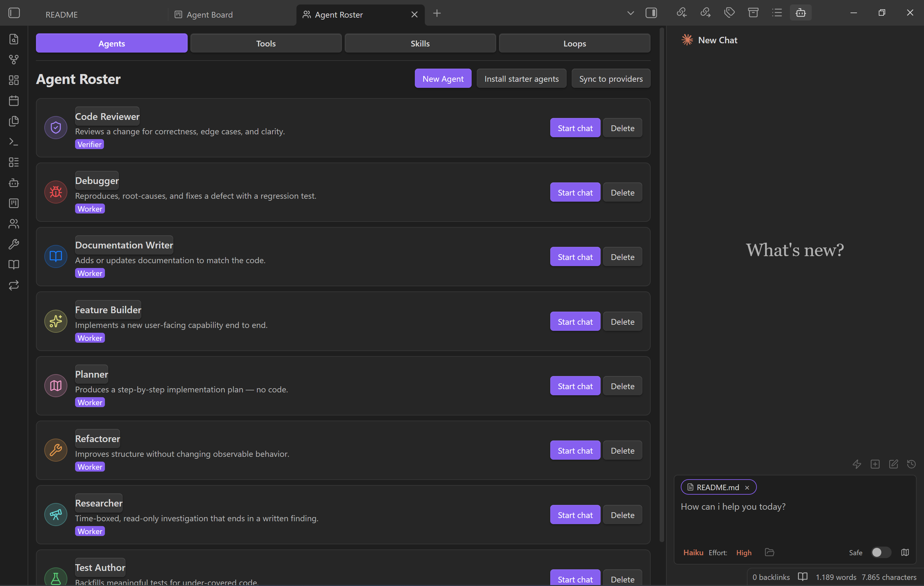Open the Feature Builder agent name

108,310
